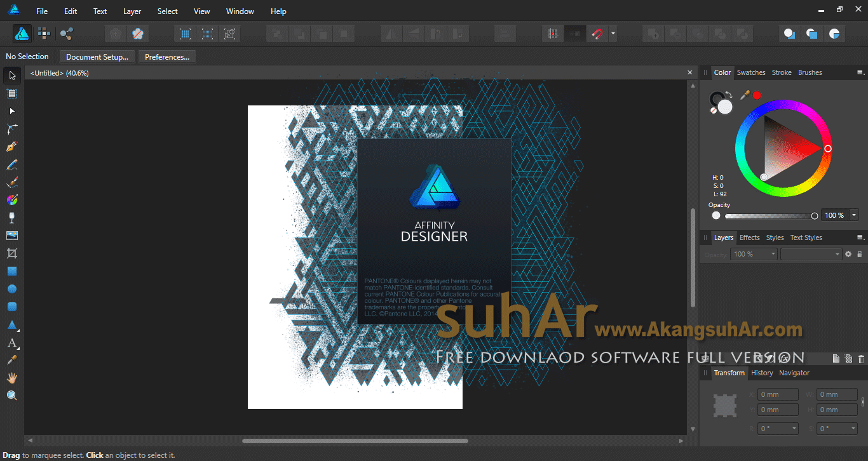868x461 pixels.
Task: Select the Move tool arrow
Action: click(12, 76)
